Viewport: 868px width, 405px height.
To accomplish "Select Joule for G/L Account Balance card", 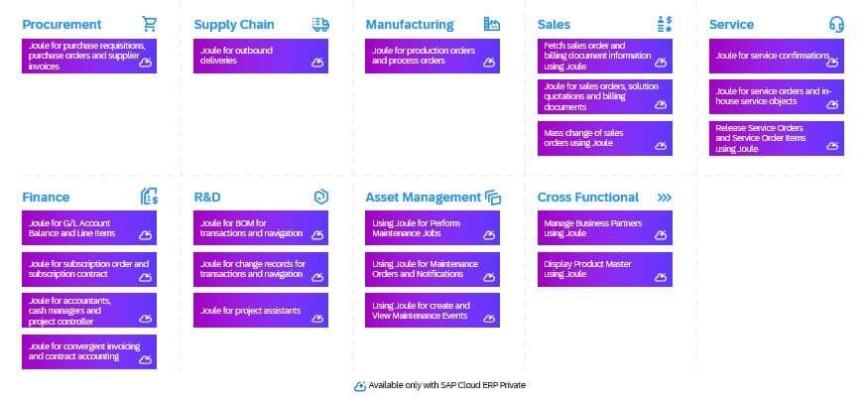I will [88, 228].
